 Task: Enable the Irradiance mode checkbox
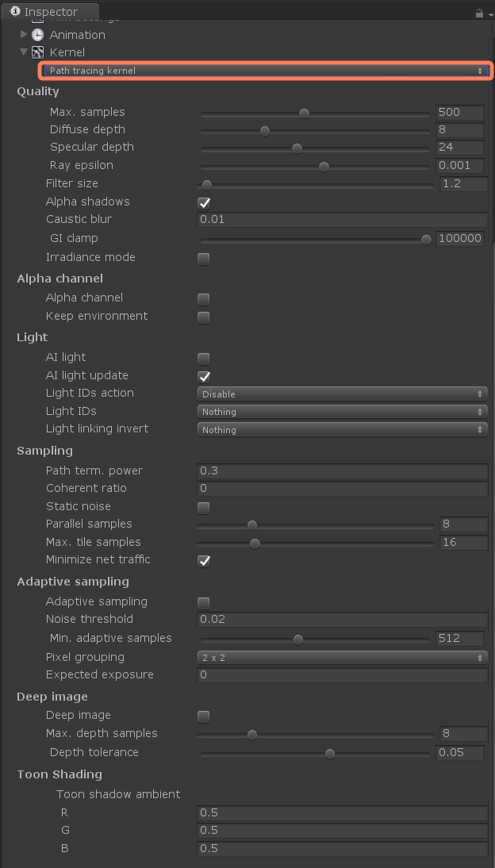[x=204, y=258]
